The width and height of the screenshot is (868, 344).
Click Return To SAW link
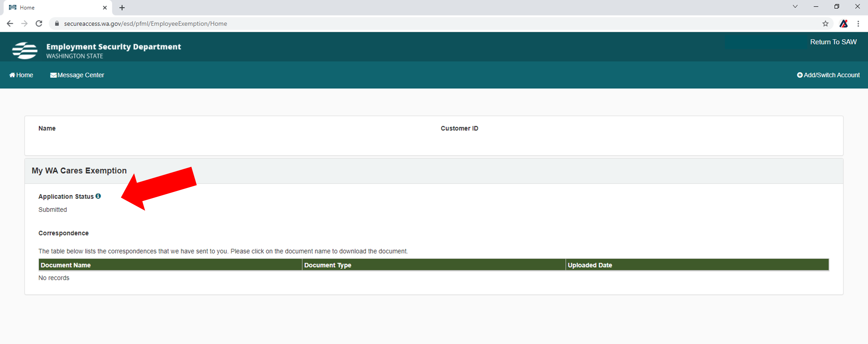(x=833, y=42)
